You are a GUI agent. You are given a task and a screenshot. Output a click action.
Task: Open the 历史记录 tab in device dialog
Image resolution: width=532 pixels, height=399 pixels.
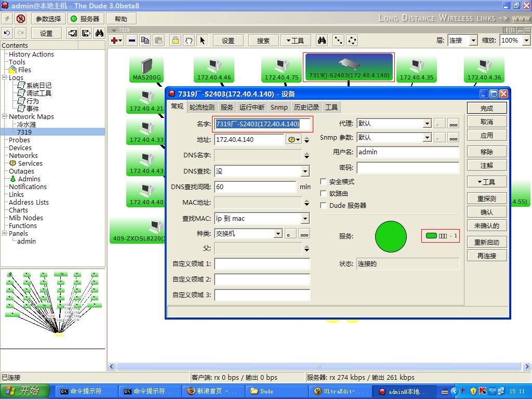pyautogui.click(x=306, y=108)
